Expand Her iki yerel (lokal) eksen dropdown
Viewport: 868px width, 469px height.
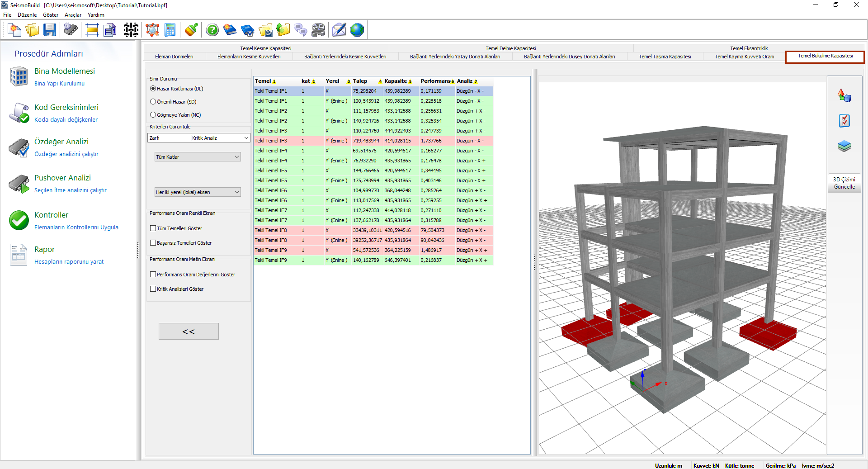[x=198, y=192]
